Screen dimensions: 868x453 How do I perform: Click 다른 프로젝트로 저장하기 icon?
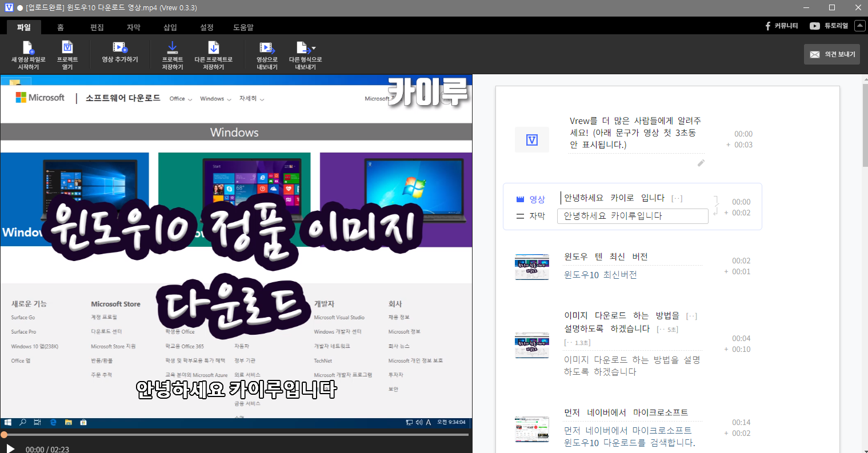pyautogui.click(x=213, y=49)
